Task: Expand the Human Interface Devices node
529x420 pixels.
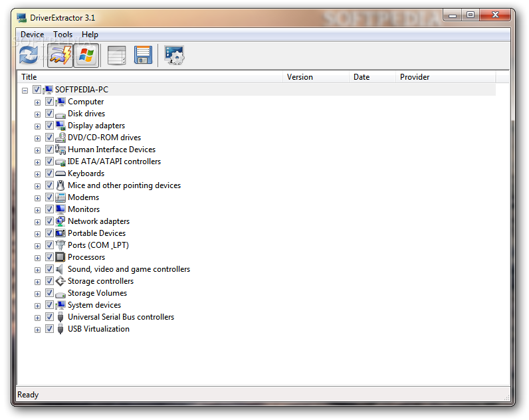Action: pyautogui.click(x=37, y=150)
